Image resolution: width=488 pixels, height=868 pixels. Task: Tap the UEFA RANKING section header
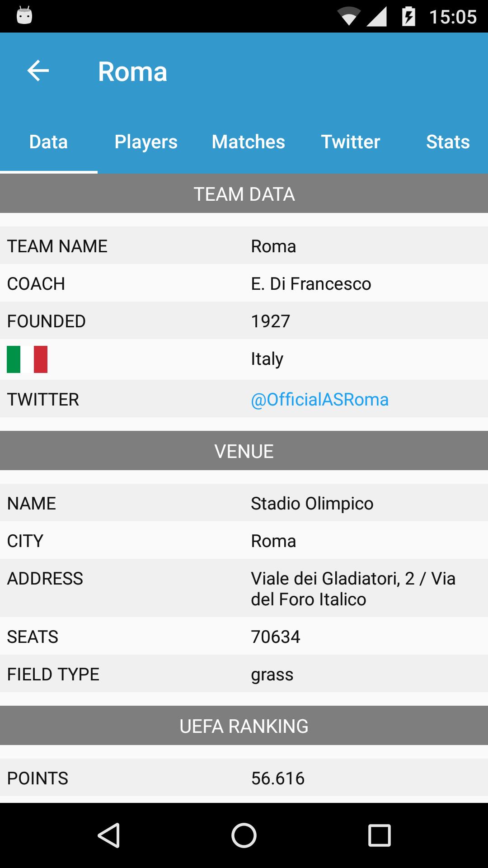coord(244,726)
